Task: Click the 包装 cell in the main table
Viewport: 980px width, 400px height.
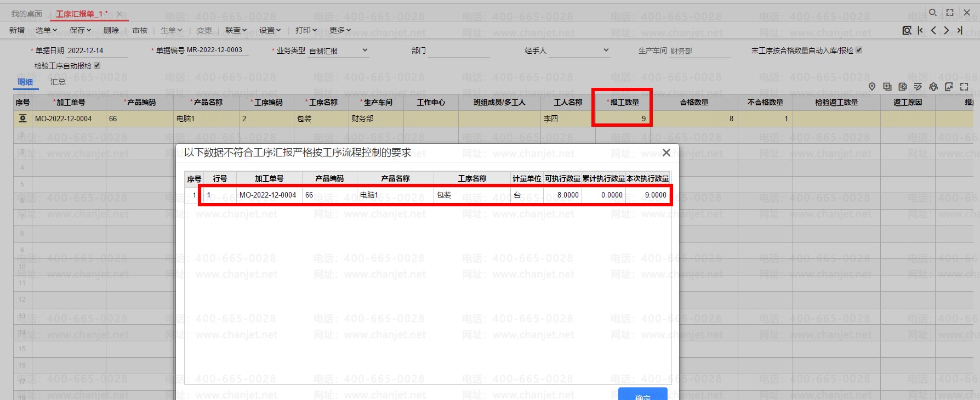Action: (x=321, y=119)
